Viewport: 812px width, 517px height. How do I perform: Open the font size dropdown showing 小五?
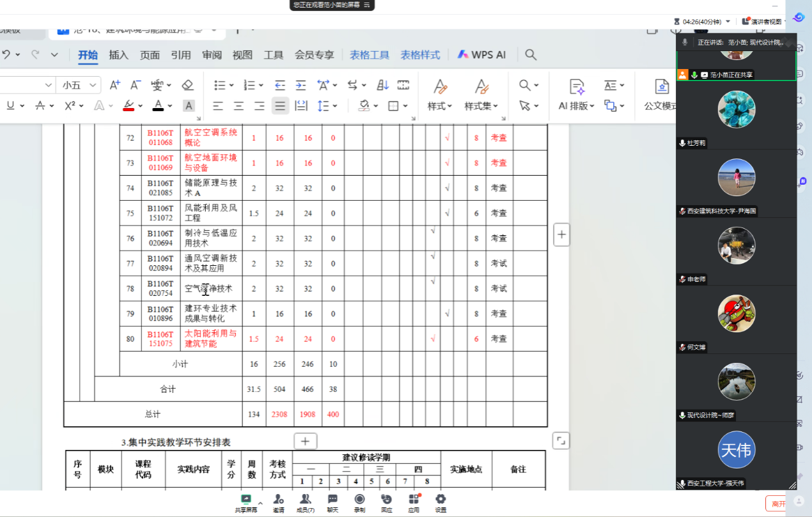click(79, 85)
